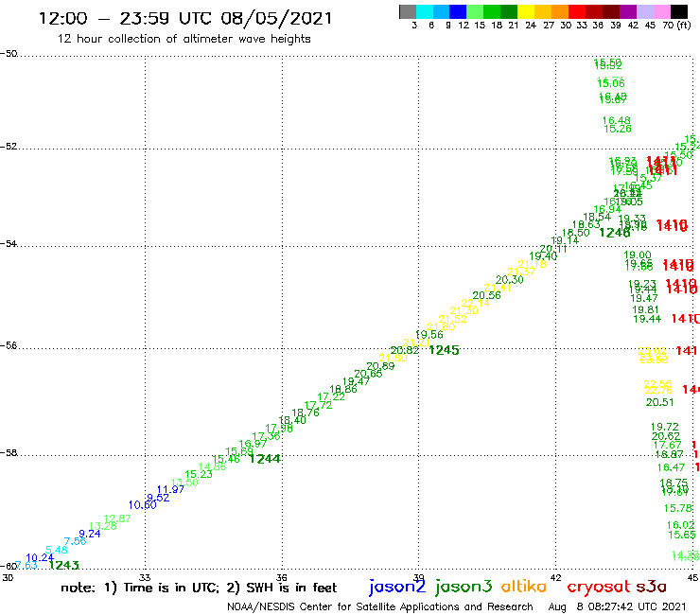The image size is (700, 615).
Task: Click the pink swatch in the legend
Action: [x=661, y=11]
